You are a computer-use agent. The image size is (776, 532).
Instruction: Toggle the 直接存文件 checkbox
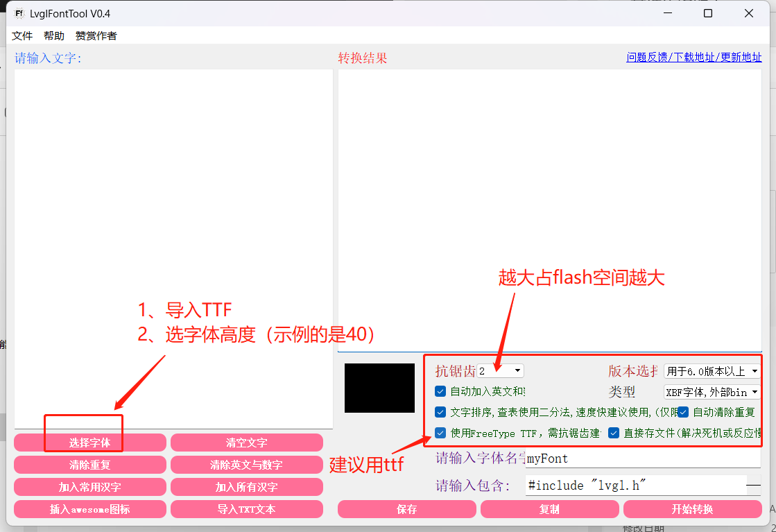point(614,433)
